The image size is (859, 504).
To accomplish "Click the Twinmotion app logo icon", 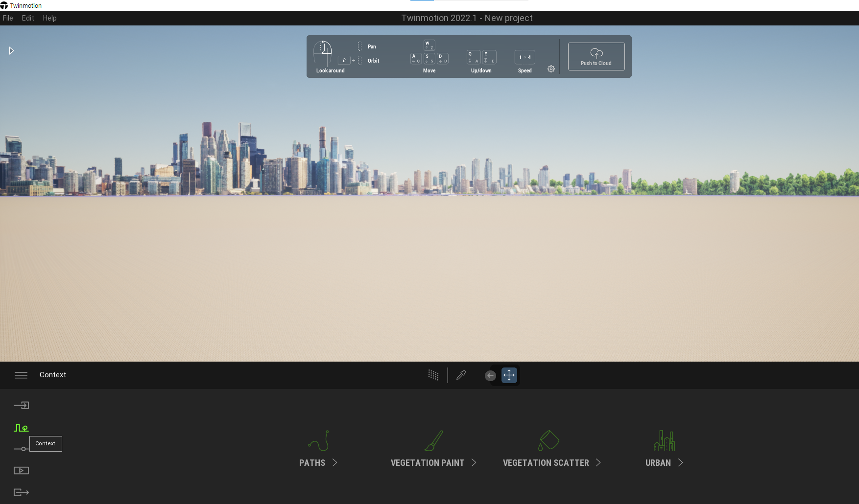I will click(4, 5).
